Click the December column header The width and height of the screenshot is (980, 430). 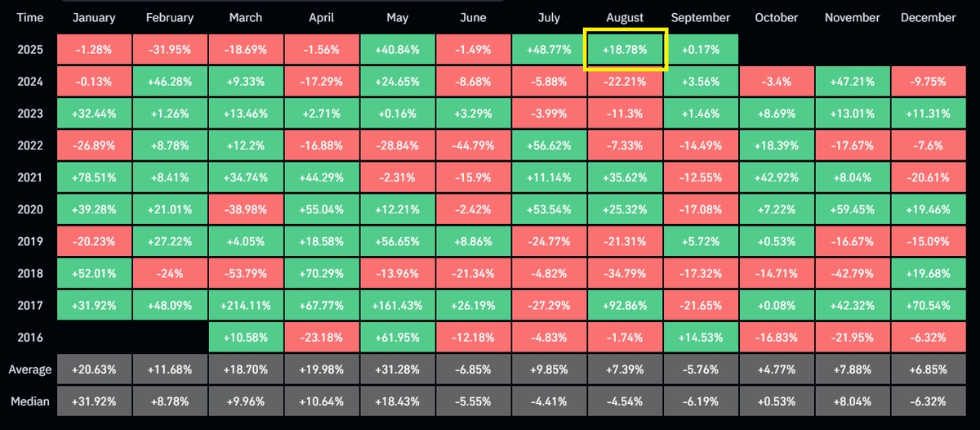click(x=929, y=17)
